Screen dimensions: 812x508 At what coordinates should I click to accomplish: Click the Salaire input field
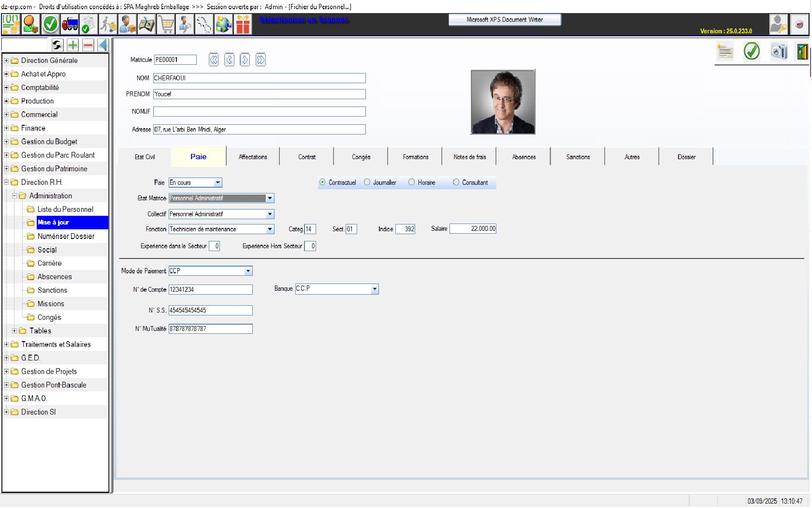[x=473, y=229]
